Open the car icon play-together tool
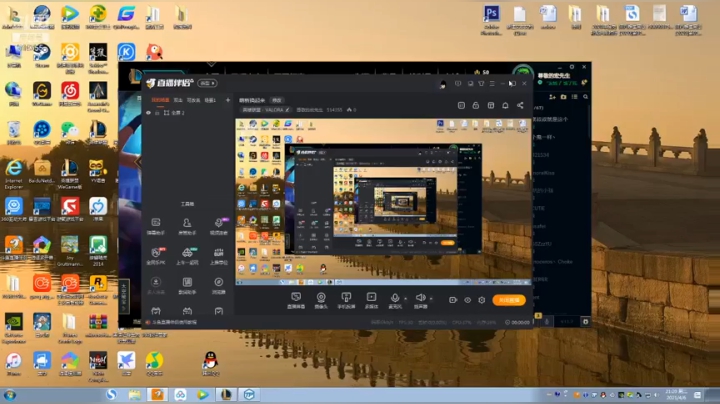Screen dimensions: 720x404 [187, 256]
